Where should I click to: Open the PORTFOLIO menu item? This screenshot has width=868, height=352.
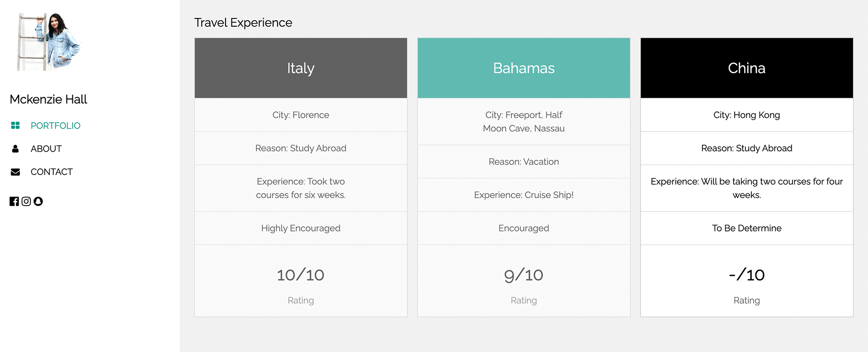[56, 126]
